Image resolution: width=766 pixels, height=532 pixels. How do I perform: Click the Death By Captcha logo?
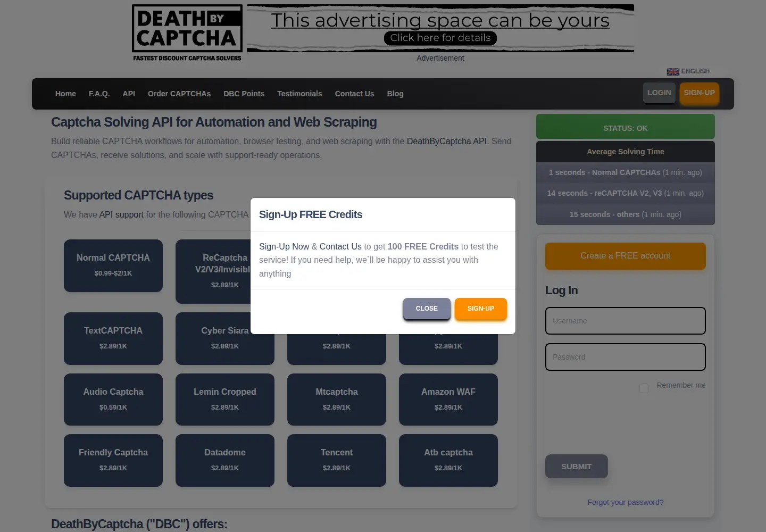187,33
